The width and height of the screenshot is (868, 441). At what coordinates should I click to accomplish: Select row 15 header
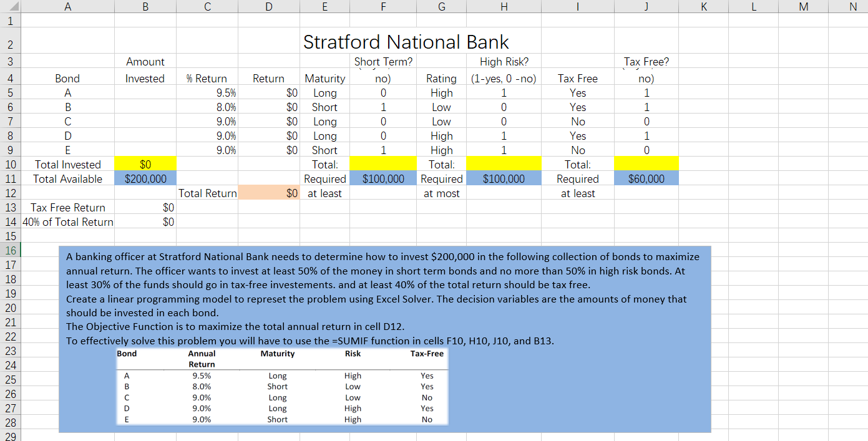point(11,236)
